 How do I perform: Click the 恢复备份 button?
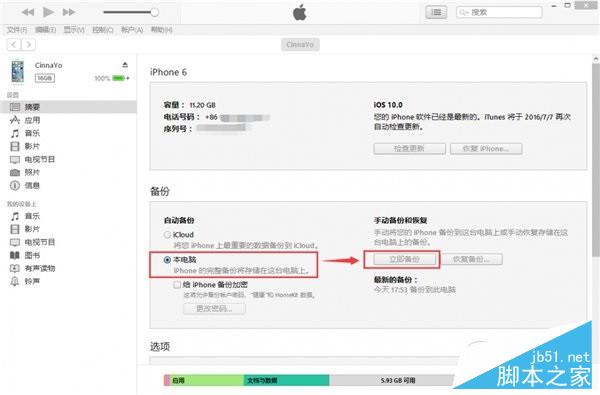point(472,259)
